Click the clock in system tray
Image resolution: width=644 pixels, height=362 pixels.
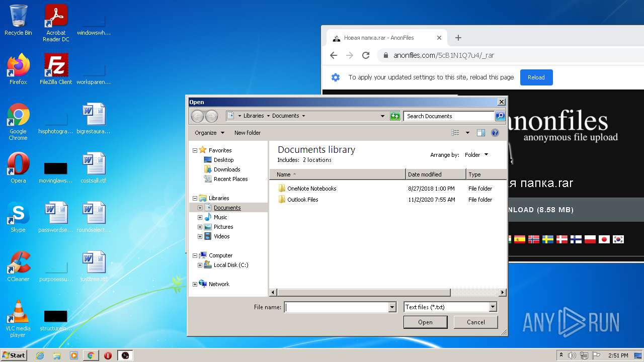click(x=618, y=355)
